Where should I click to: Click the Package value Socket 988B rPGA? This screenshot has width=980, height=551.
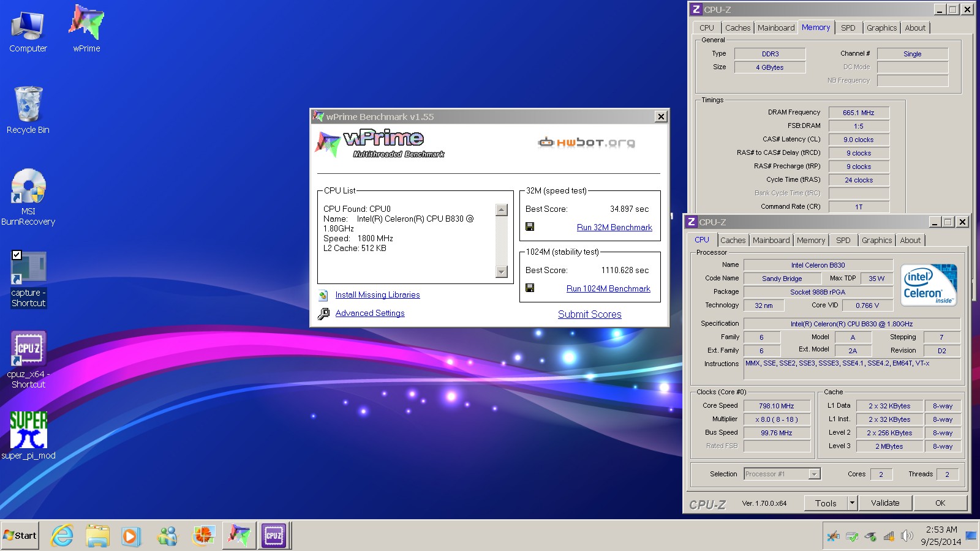[x=818, y=292]
